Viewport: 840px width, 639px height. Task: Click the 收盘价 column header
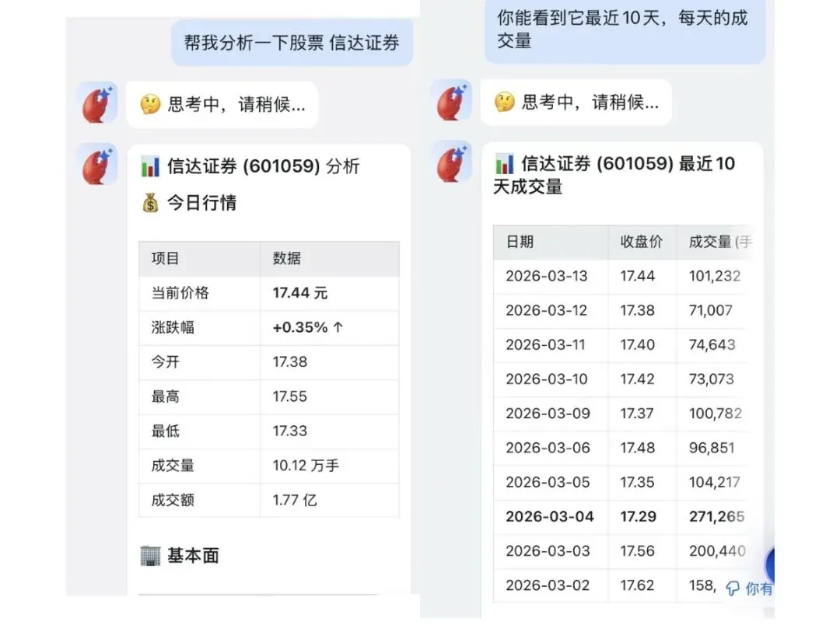pyautogui.click(x=641, y=242)
